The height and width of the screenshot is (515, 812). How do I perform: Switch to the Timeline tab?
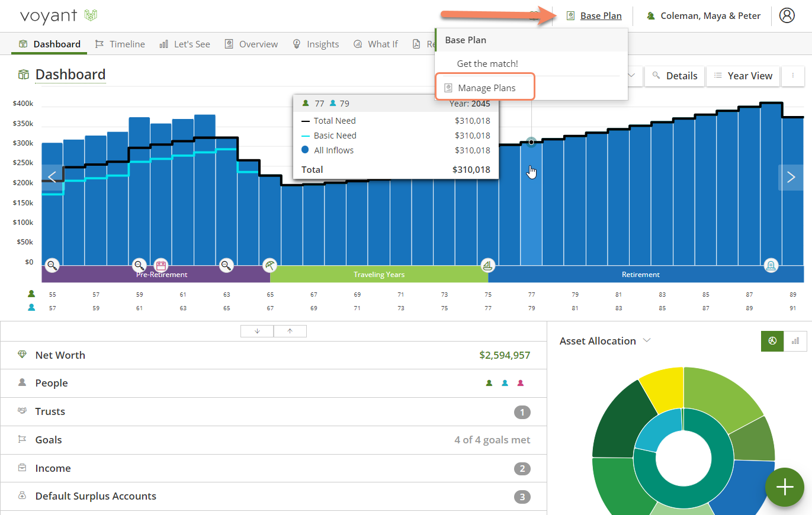click(x=120, y=44)
